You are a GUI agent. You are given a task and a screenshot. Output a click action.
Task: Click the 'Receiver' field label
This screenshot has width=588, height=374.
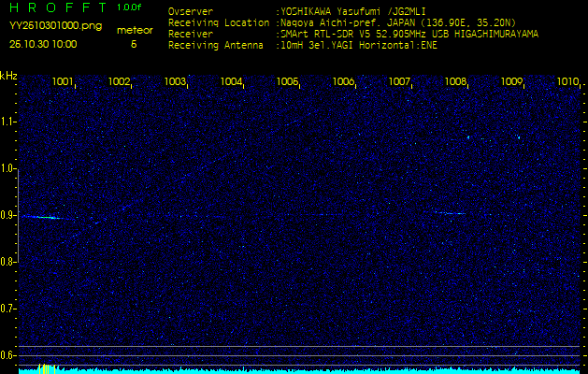(191, 35)
